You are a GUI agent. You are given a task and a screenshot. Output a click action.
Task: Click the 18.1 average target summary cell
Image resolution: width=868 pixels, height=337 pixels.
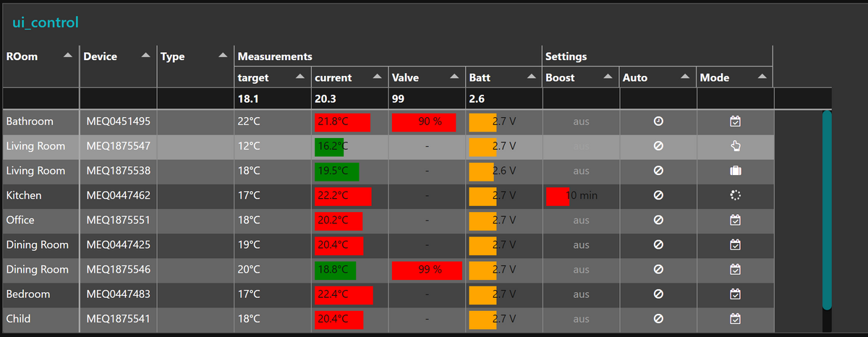coord(273,98)
